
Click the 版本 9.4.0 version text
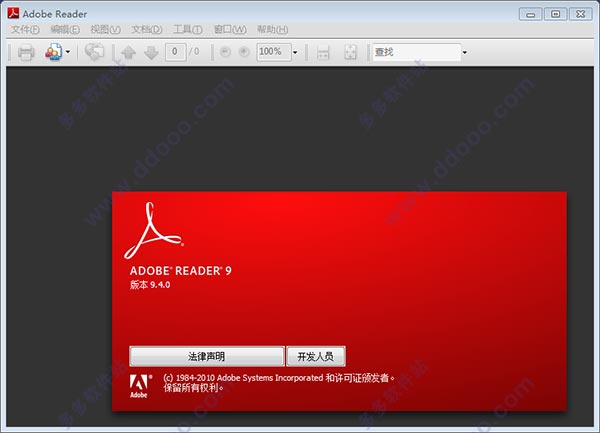[150, 285]
